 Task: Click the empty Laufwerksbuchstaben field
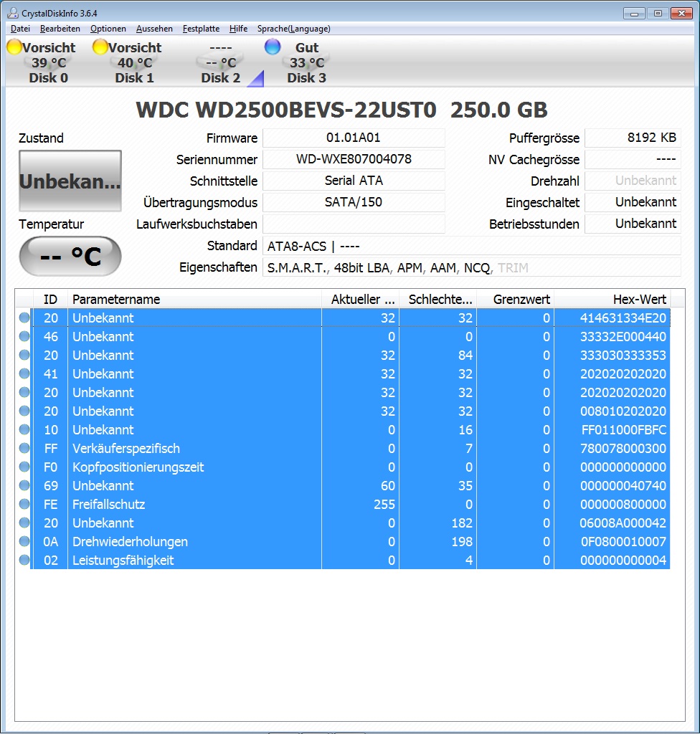pos(354,224)
